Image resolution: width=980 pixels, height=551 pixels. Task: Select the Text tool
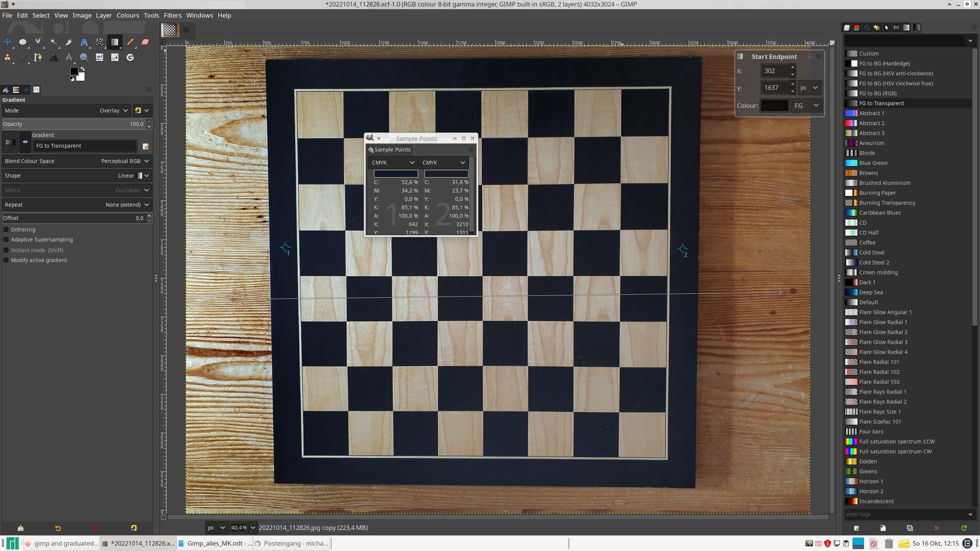click(x=54, y=57)
